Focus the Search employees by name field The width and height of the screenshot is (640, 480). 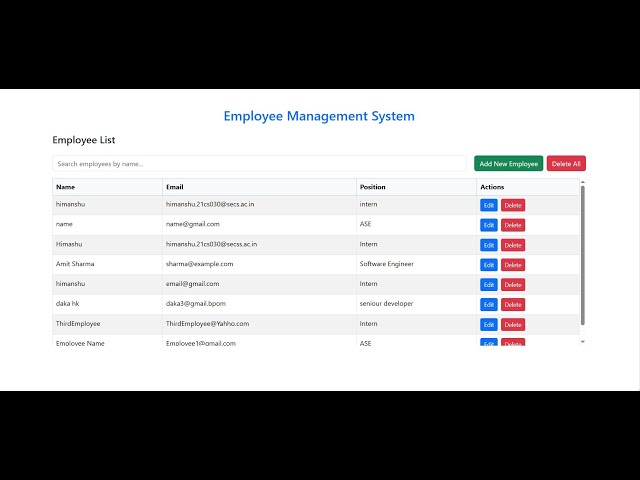point(259,164)
